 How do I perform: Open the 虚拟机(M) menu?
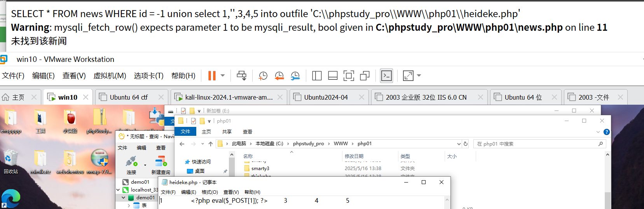(110, 76)
